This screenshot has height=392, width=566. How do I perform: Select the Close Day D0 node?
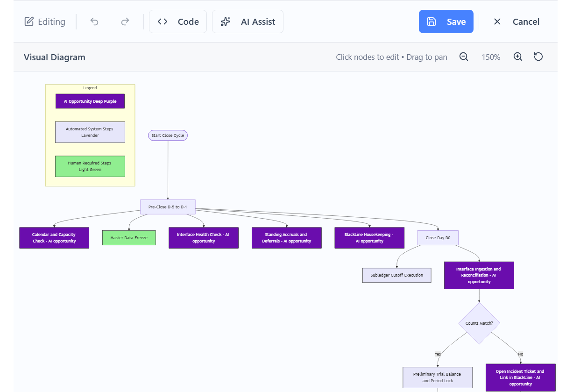pyautogui.click(x=438, y=237)
